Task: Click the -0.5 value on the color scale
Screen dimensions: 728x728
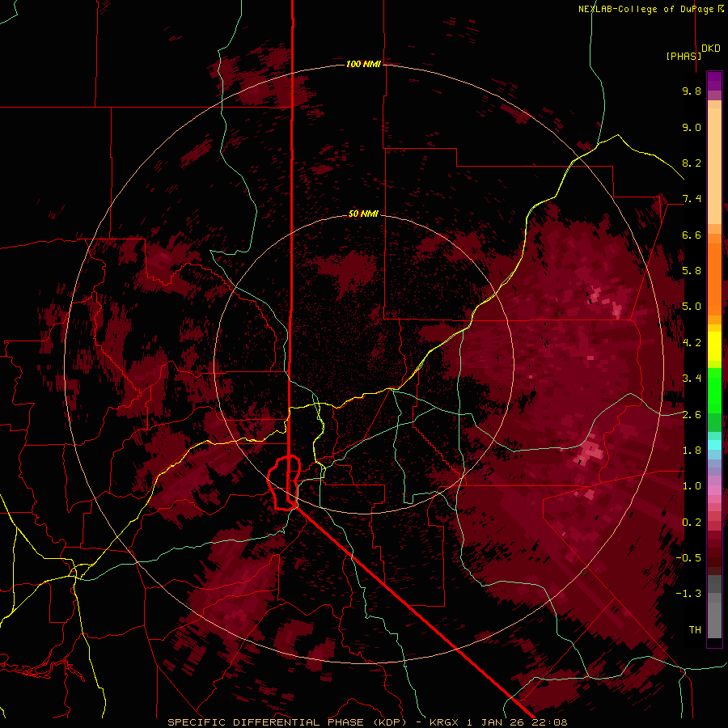Action: pyautogui.click(x=688, y=558)
